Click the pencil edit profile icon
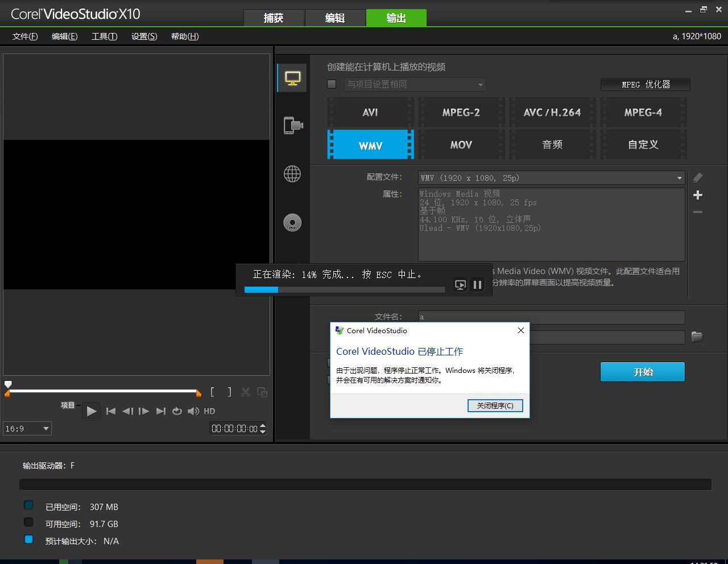Viewport: 728px width, 564px height. click(698, 178)
